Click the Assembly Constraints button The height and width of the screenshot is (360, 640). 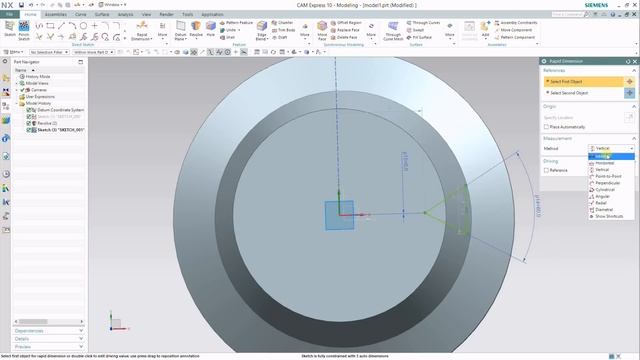point(516,22)
